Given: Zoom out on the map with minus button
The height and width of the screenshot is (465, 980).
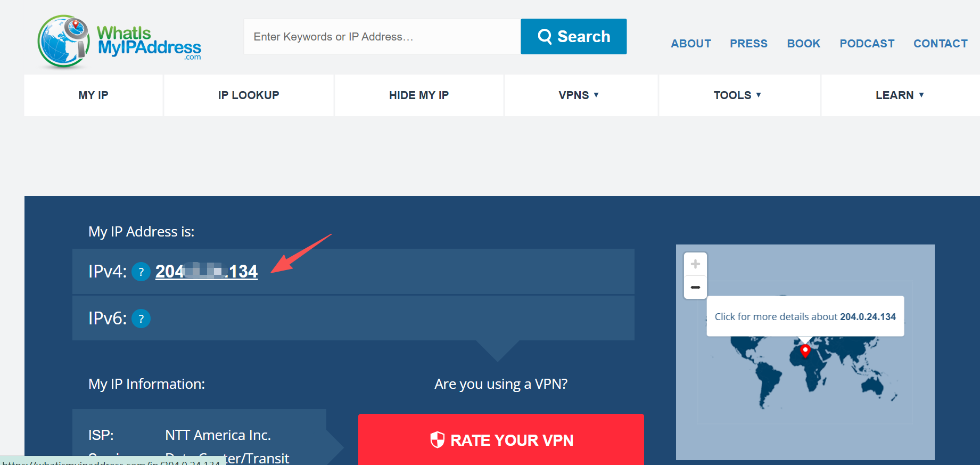Looking at the screenshot, I should coord(695,287).
